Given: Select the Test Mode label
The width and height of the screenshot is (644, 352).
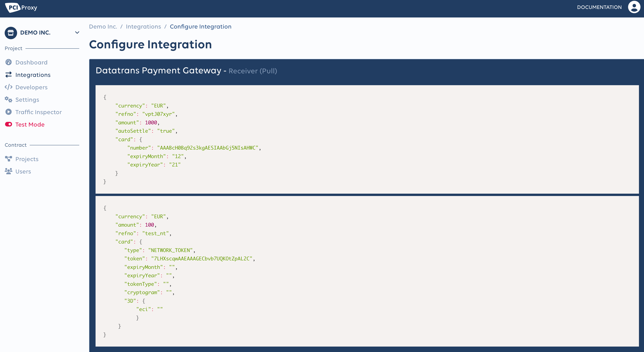Looking at the screenshot, I should pyautogui.click(x=30, y=124).
